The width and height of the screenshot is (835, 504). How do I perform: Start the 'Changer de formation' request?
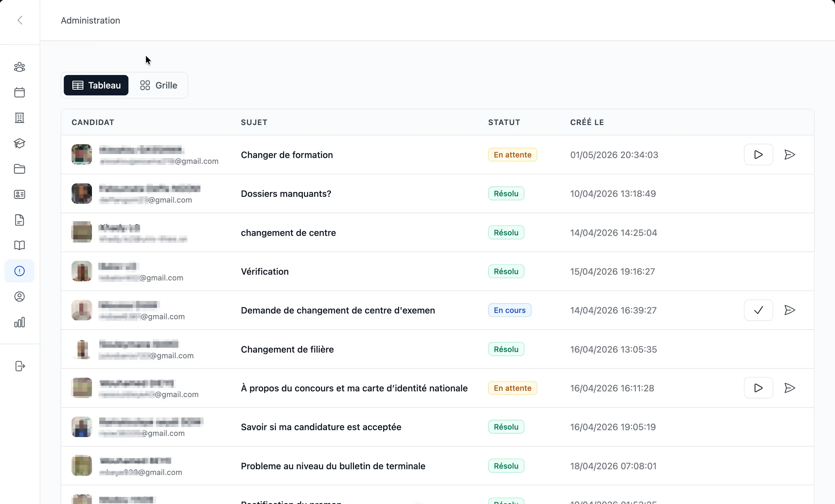click(758, 155)
